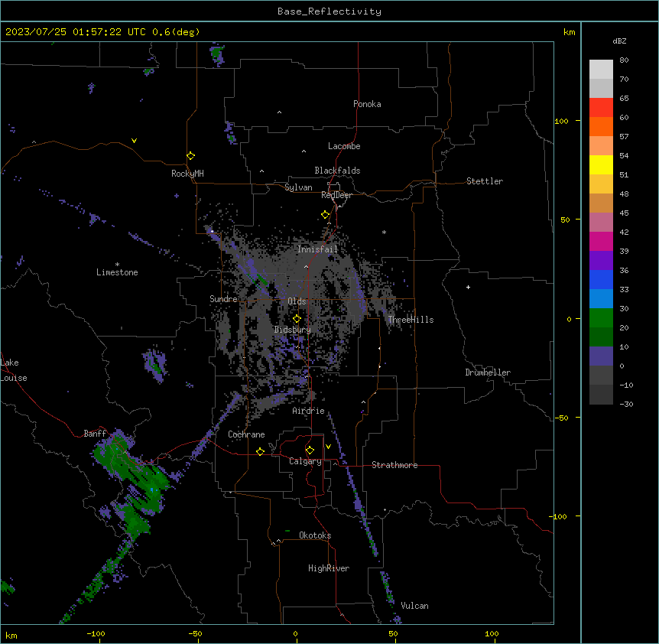The height and width of the screenshot is (644, 659).
Task: Click the km unit label at top right
Action: (570, 32)
